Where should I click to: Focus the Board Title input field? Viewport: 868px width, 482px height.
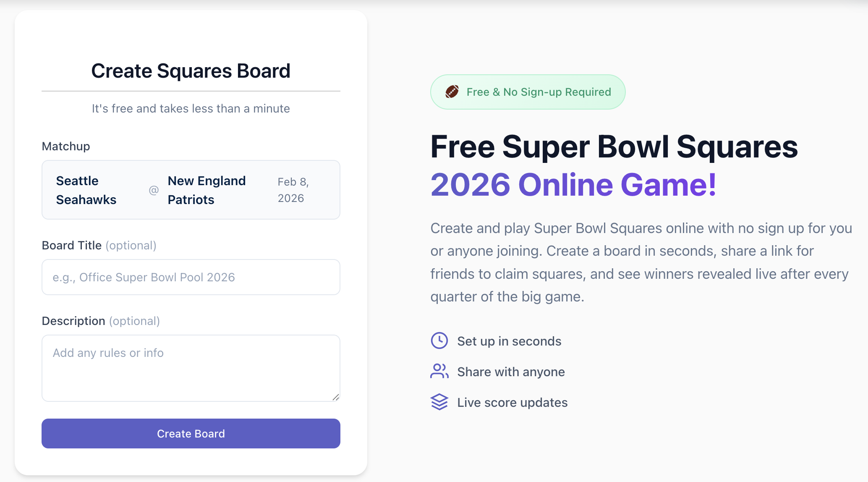click(x=191, y=277)
